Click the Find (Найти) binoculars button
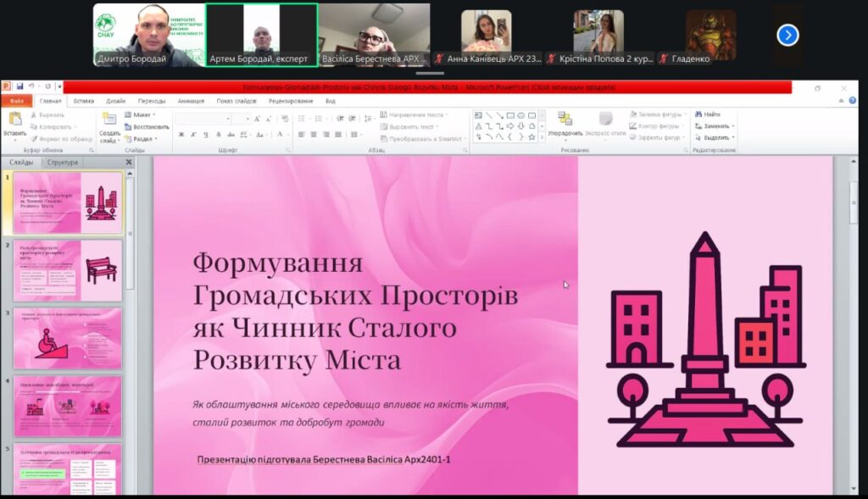 pos(708,114)
